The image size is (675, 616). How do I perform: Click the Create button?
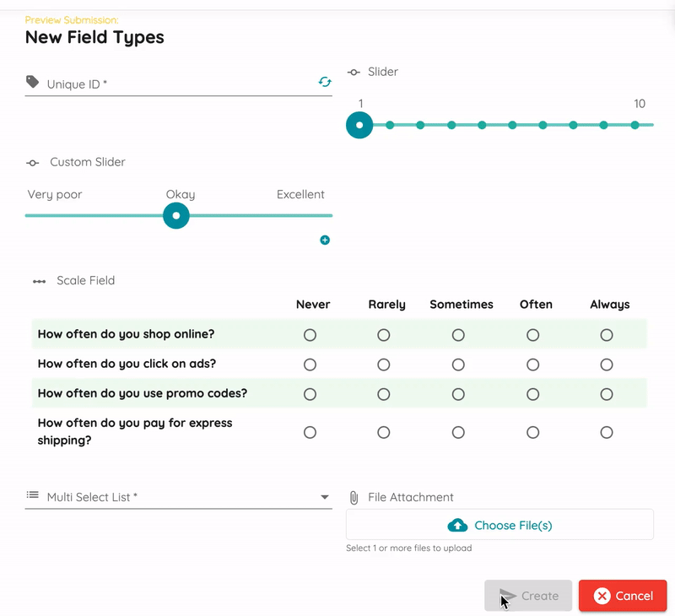pos(528,596)
